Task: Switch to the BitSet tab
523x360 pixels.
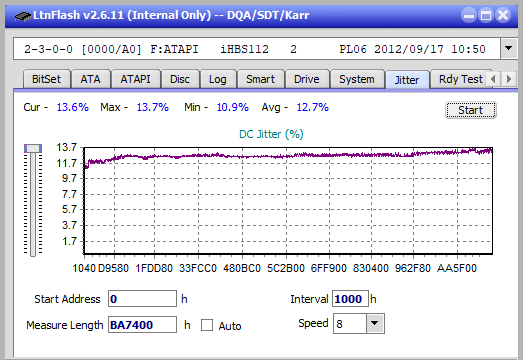Action: click(46, 79)
